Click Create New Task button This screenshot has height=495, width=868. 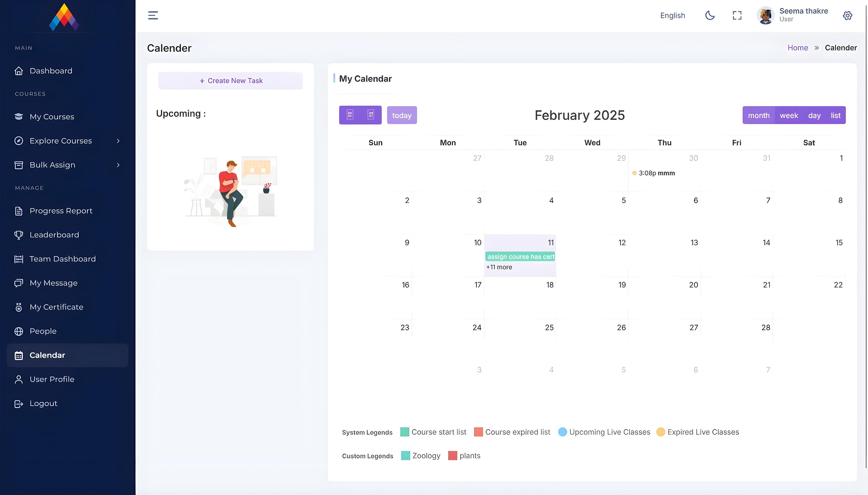[x=231, y=81]
